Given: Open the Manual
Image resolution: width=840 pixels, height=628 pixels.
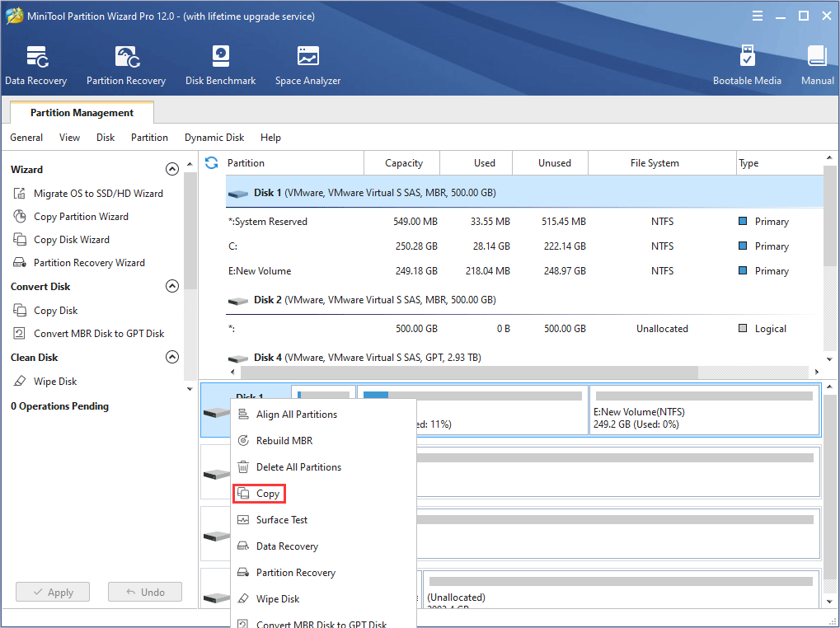Looking at the screenshot, I should (x=818, y=65).
